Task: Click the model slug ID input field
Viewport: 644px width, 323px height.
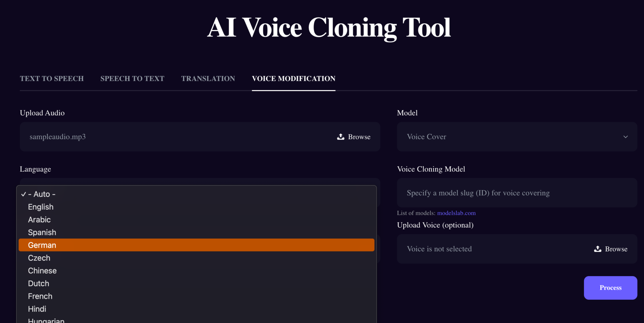Action: coord(517,193)
